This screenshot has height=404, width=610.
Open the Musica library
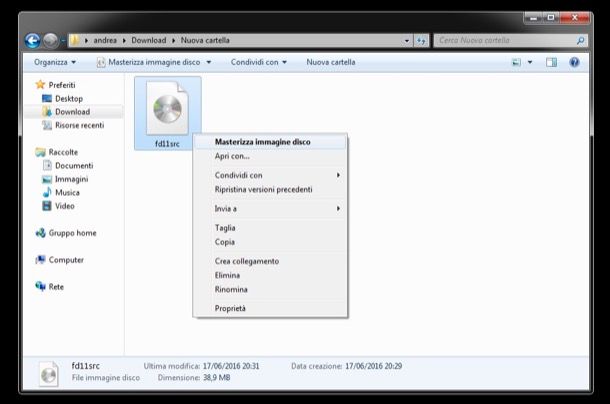coord(67,192)
